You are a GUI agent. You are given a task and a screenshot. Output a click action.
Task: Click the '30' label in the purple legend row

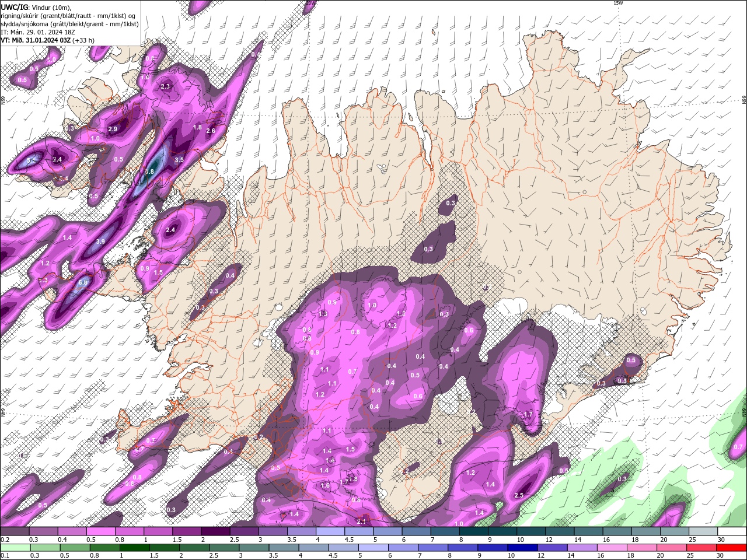(x=721, y=540)
